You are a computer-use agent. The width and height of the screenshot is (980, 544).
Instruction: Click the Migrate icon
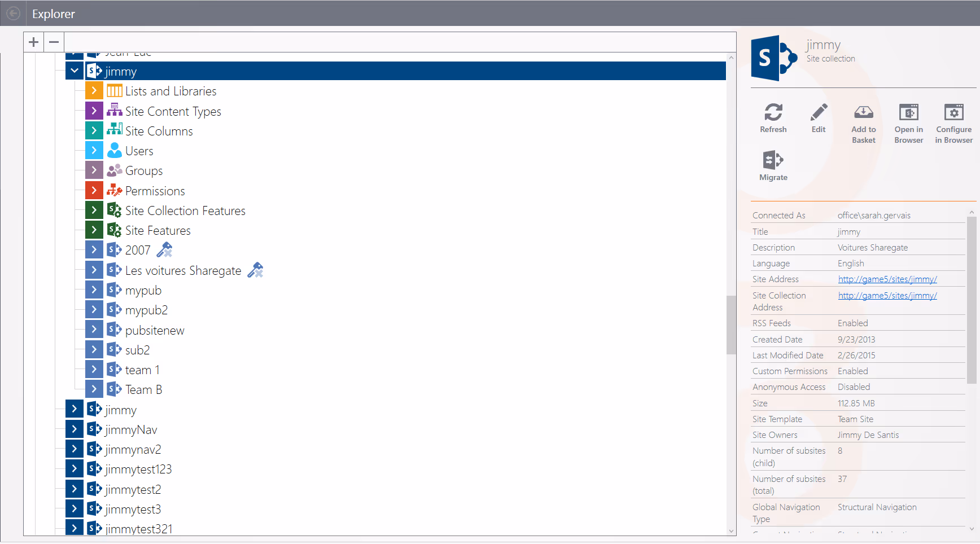pos(773,160)
